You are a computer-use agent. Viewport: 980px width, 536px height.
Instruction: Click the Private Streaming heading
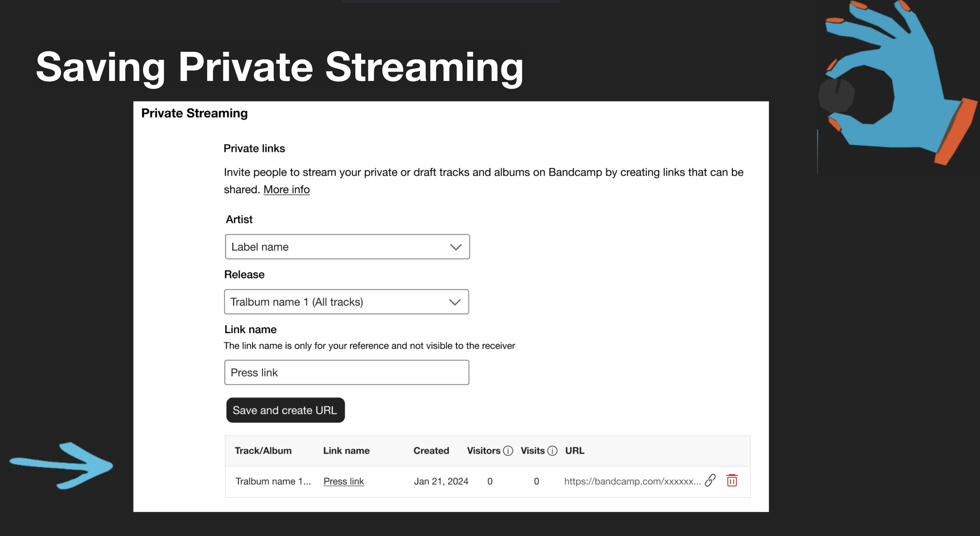pyautogui.click(x=195, y=113)
